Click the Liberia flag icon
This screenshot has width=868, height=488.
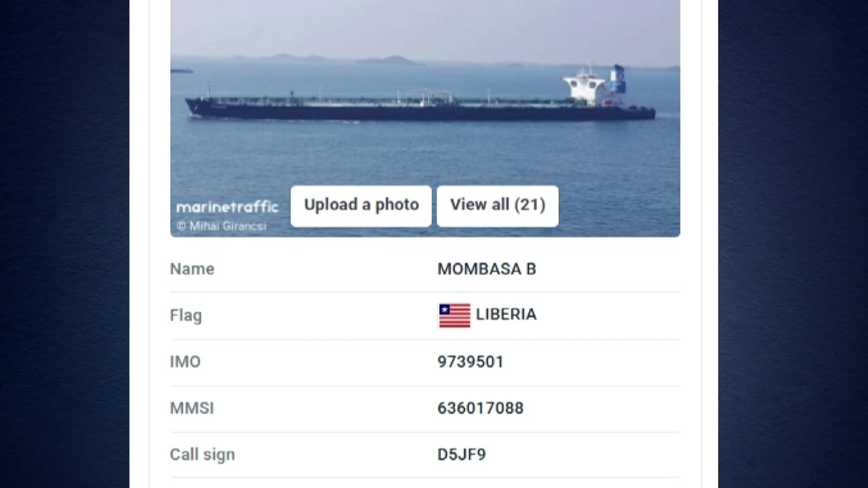(x=454, y=315)
